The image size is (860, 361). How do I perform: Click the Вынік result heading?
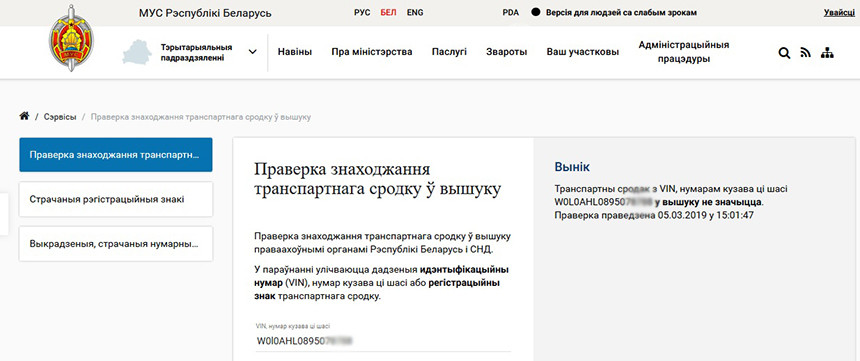click(572, 167)
